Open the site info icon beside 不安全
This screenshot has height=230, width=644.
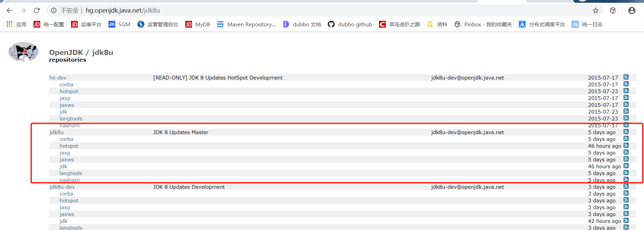(54, 11)
